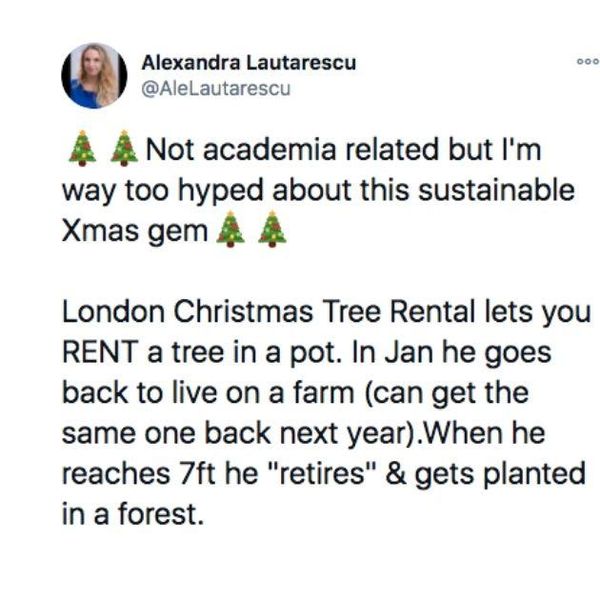The height and width of the screenshot is (600, 600).
Task: Click the words "Xmas gem"
Action: click(x=133, y=233)
